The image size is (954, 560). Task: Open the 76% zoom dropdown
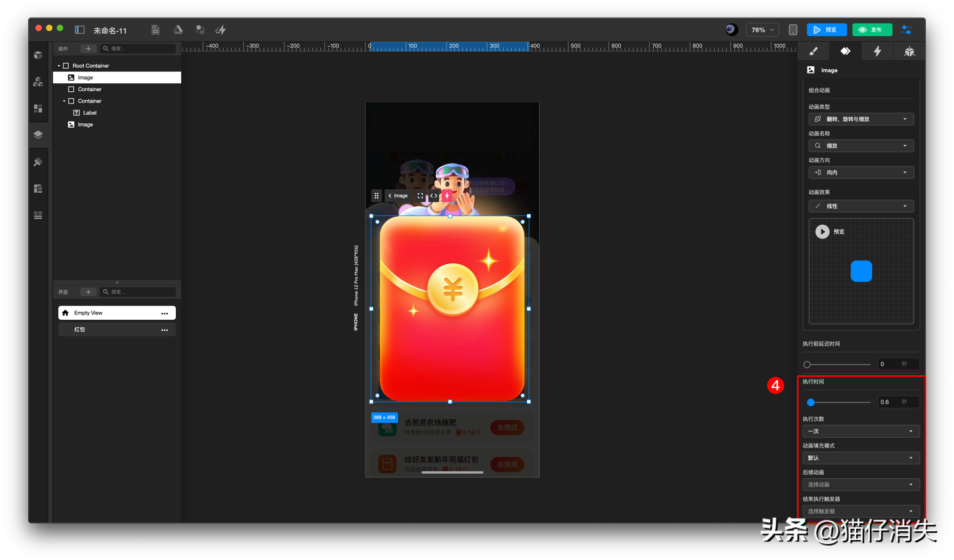pyautogui.click(x=762, y=30)
